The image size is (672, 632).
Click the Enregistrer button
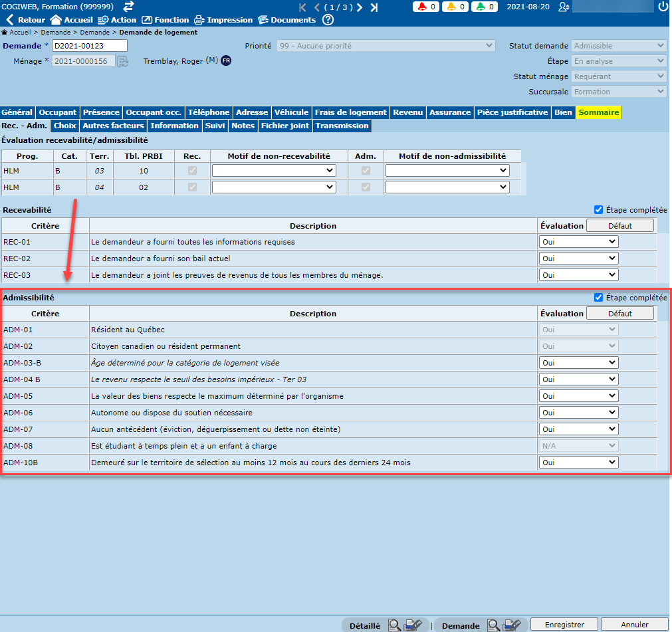pyautogui.click(x=564, y=625)
